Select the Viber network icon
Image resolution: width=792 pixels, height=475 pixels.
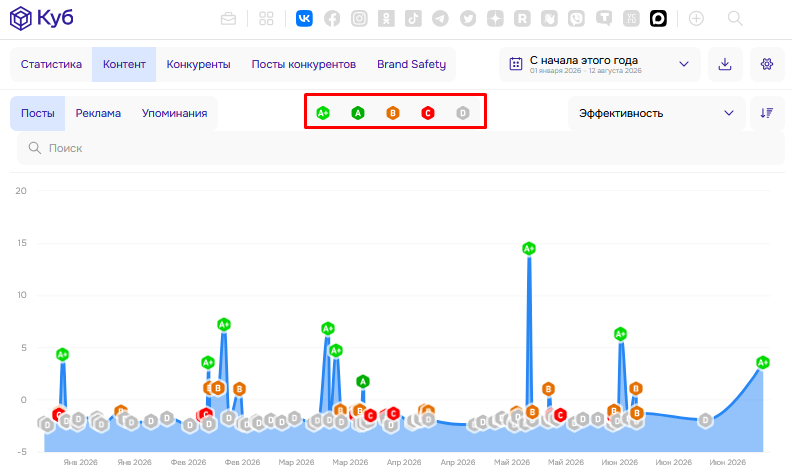click(576, 19)
